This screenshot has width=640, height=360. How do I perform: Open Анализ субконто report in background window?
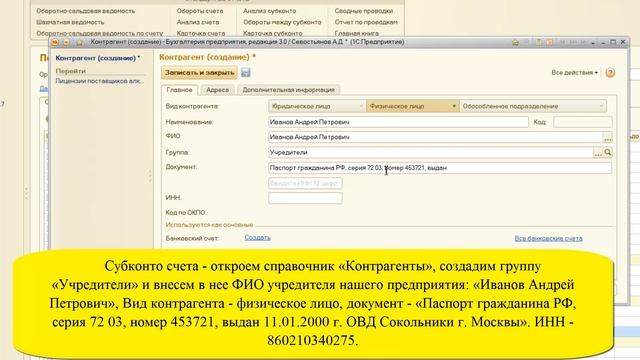pyautogui.click(x=270, y=11)
